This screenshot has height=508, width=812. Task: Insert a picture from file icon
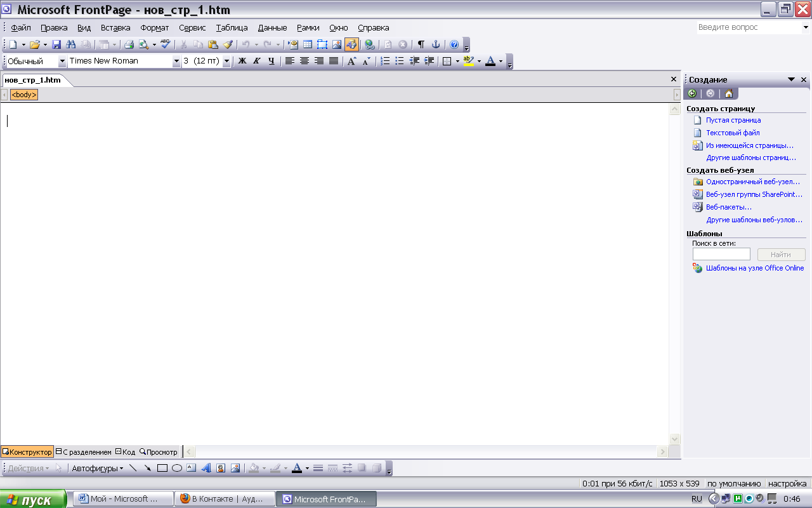point(337,44)
